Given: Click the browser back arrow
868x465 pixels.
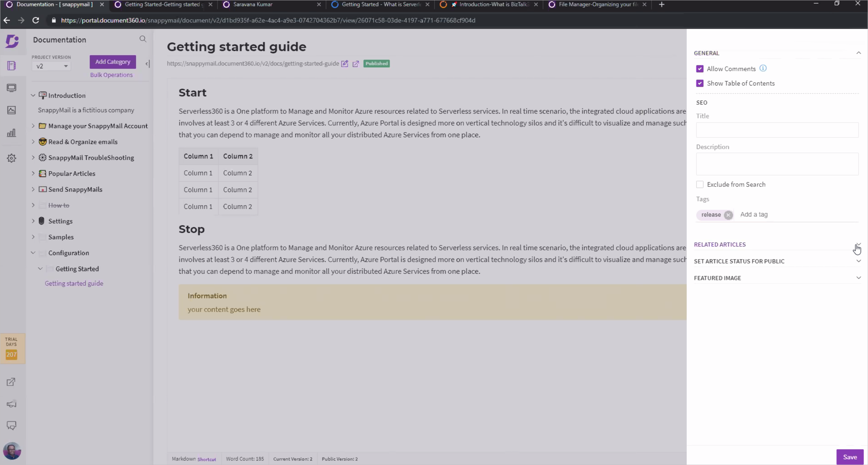Looking at the screenshot, I should (6, 20).
